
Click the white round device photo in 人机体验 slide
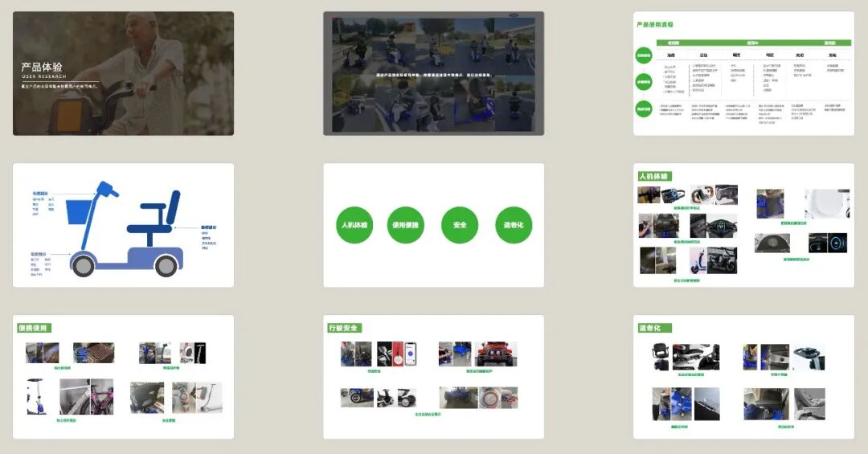pyautogui.click(x=826, y=204)
